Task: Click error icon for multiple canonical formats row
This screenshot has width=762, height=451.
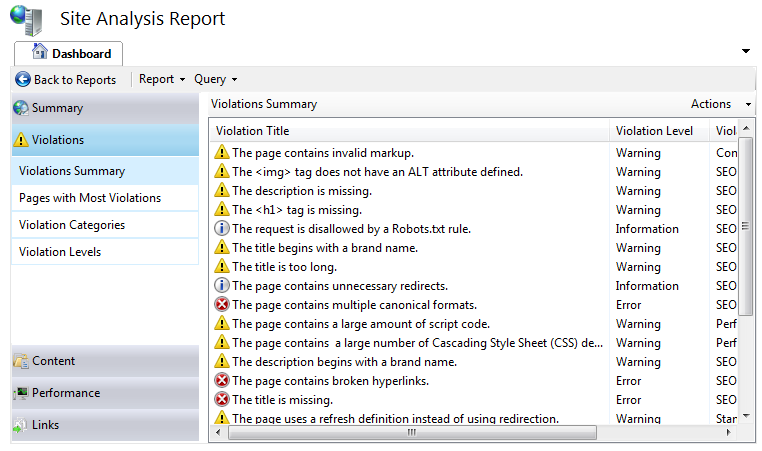Action: tap(222, 304)
